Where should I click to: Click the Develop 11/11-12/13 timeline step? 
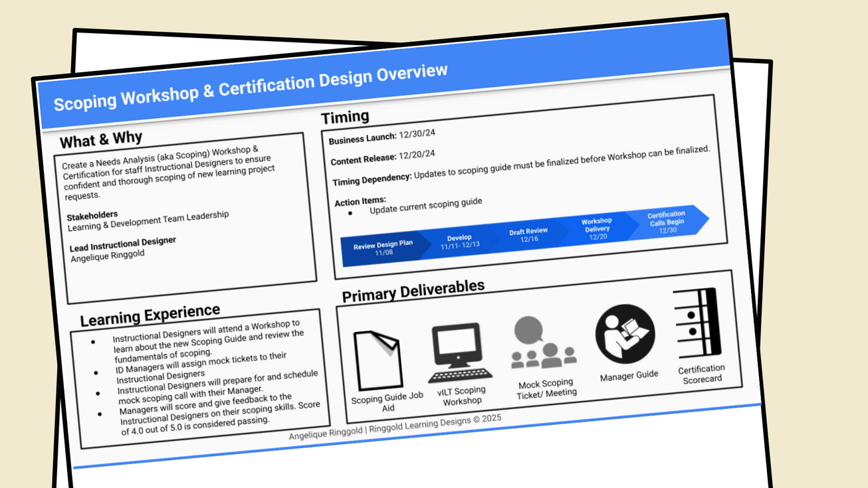click(459, 242)
